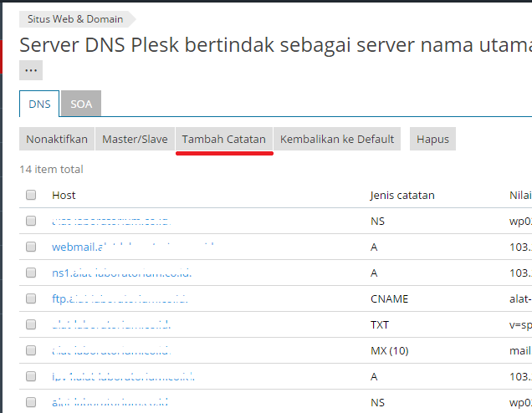The image size is (532, 413).
Task: Tick the checkbox of the first NS record
Action: tap(31, 221)
